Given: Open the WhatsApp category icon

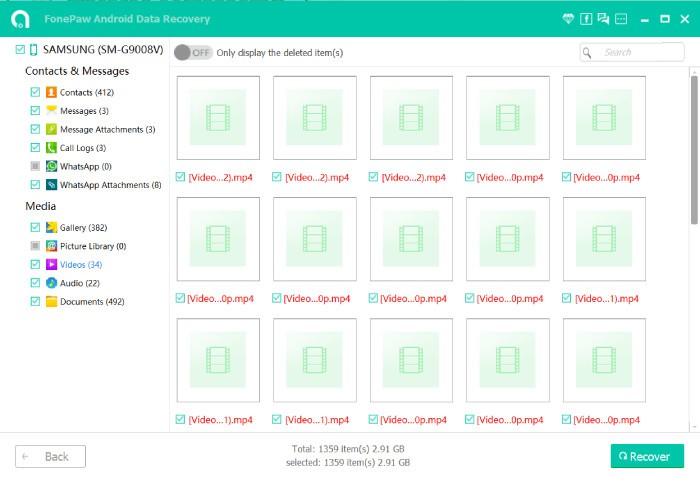Looking at the screenshot, I should [x=51, y=166].
